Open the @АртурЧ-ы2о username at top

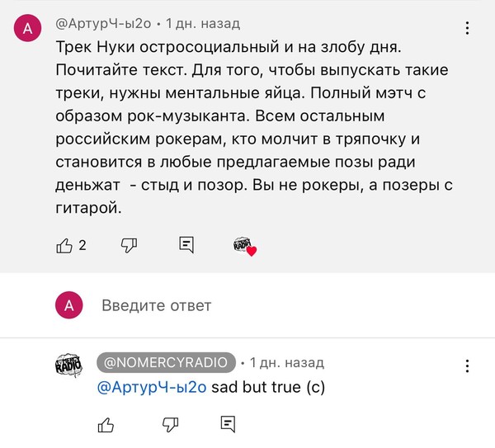coord(103,24)
